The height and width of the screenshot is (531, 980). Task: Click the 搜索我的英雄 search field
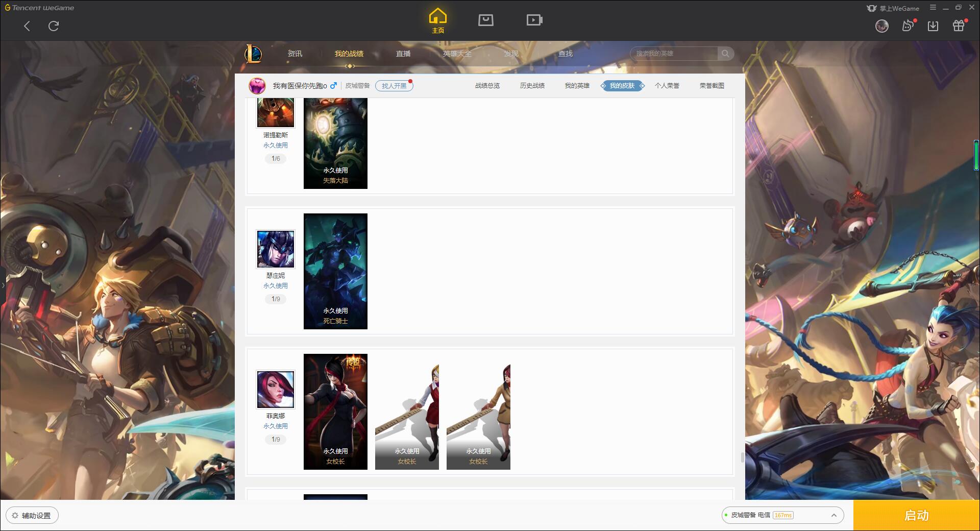tap(674, 53)
